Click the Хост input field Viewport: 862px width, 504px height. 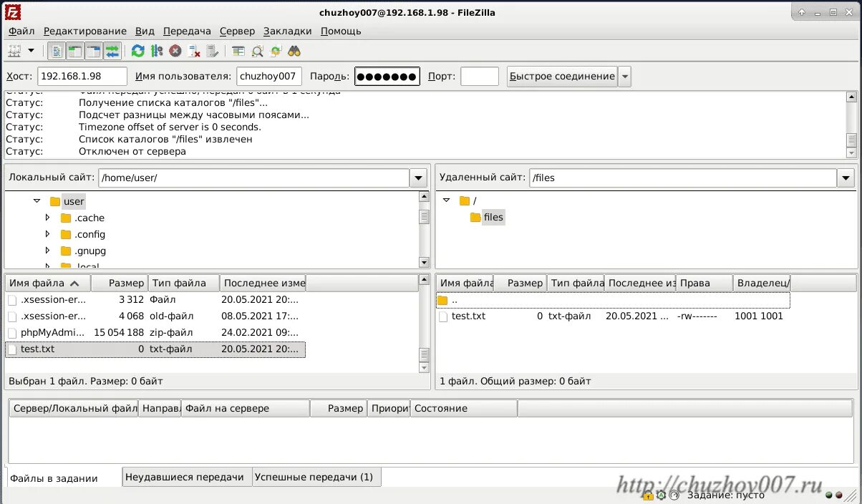point(82,77)
